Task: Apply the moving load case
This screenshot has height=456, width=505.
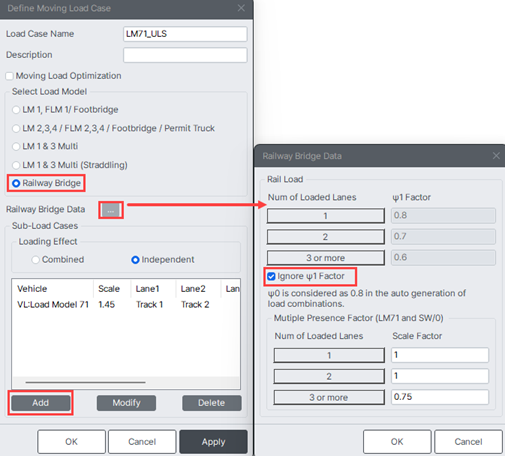Action: pos(213,442)
